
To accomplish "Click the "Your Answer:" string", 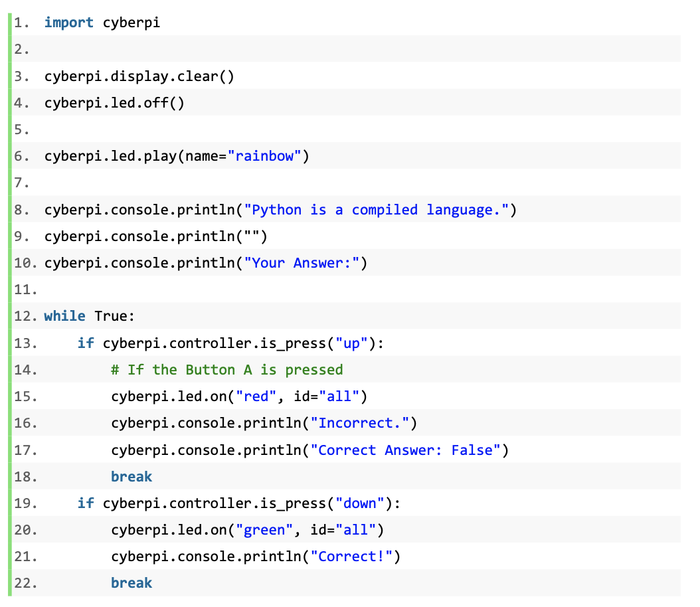I will point(302,263).
